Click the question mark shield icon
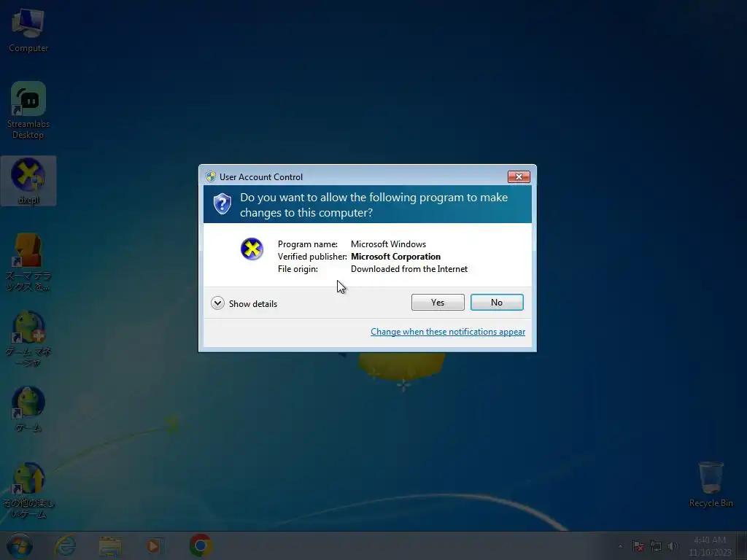This screenshot has height=560, width=747. pos(222,204)
